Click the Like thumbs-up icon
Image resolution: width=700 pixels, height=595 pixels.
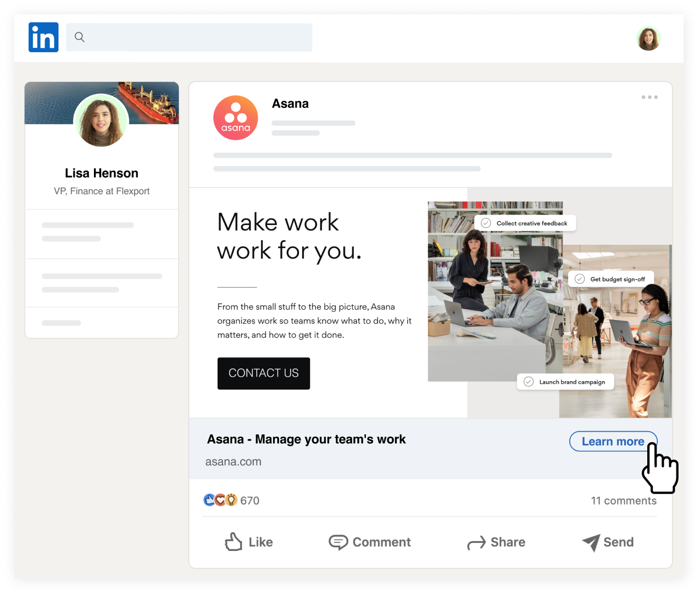234,542
